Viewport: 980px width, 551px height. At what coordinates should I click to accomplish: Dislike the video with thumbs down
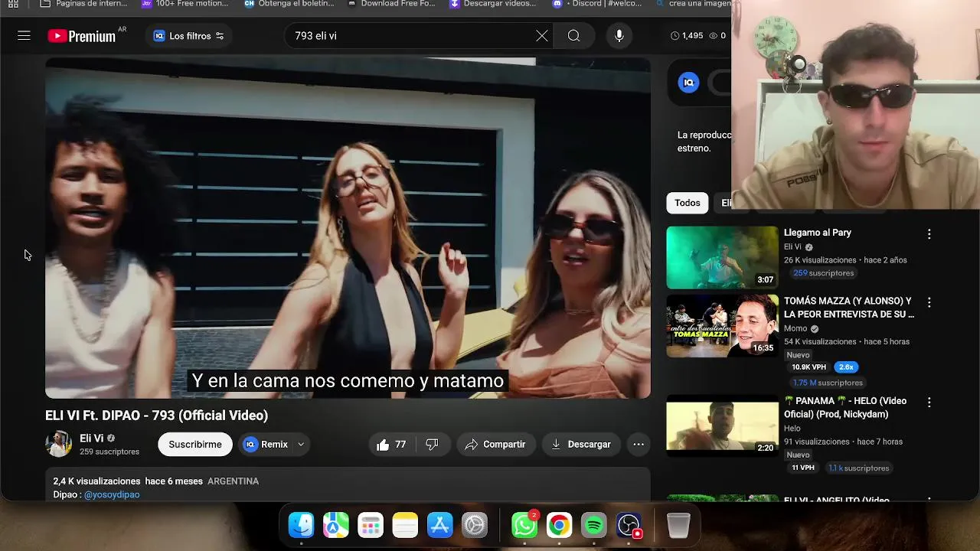point(432,444)
